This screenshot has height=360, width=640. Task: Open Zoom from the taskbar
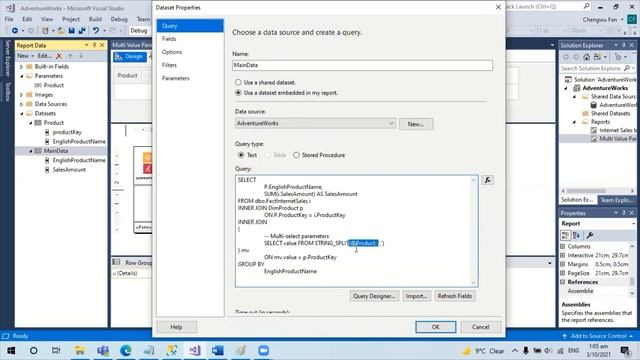tap(264, 351)
